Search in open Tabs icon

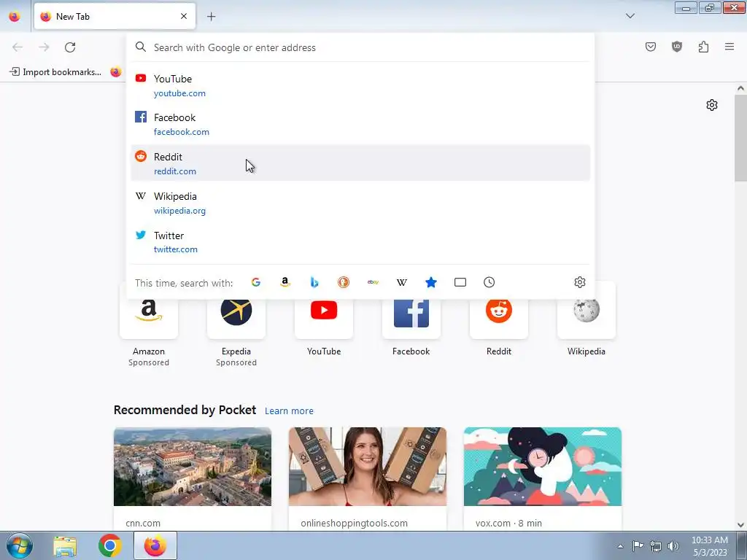click(460, 282)
